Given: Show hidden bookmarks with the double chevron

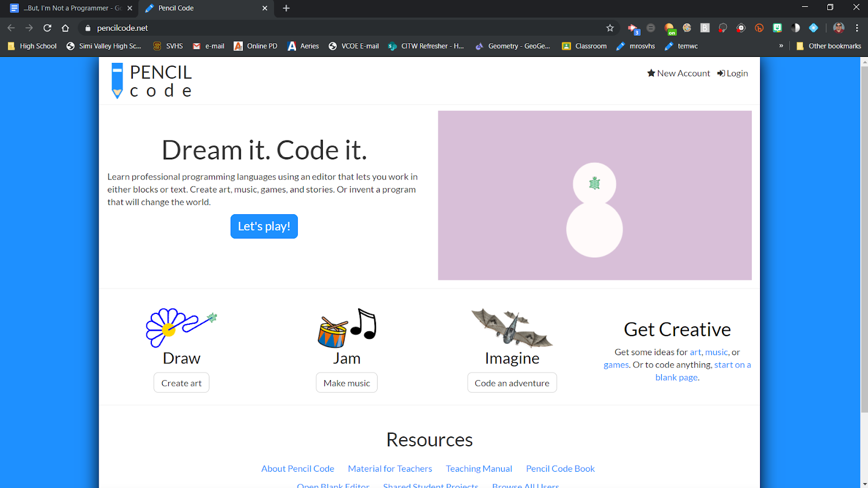Looking at the screenshot, I should pos(781,46).
